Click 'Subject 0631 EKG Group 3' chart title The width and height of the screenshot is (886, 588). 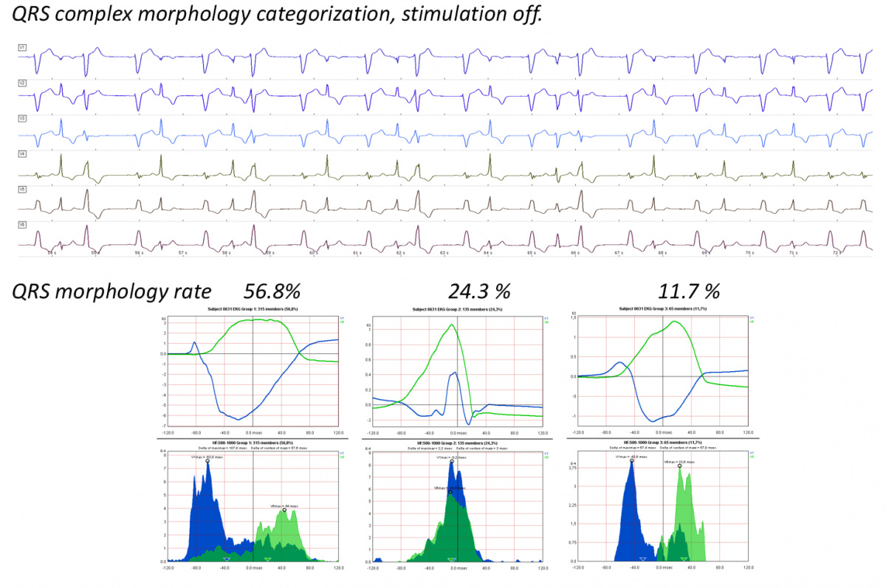(x=662, y=308)
